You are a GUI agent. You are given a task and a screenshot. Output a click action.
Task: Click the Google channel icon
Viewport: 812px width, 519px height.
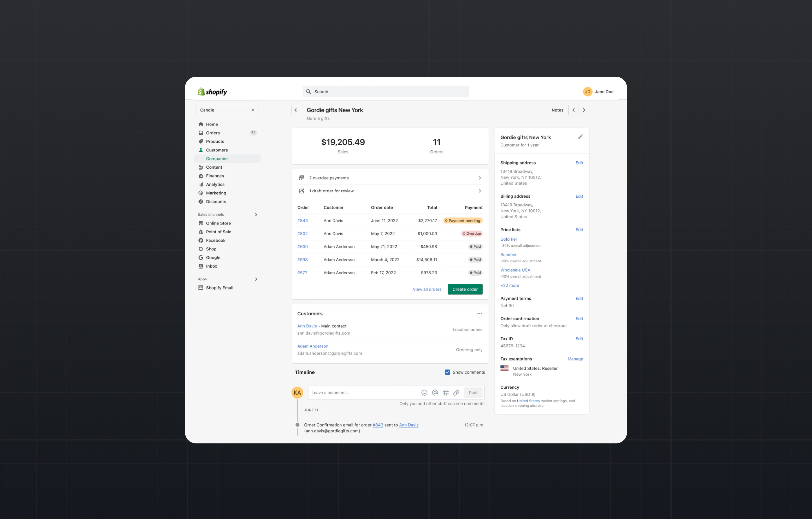201,258
